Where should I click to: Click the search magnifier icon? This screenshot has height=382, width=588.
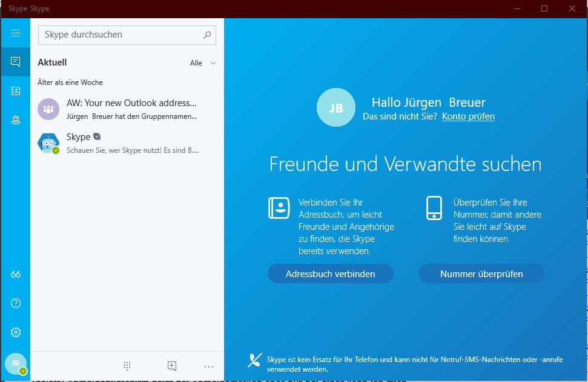[x=207, y=35]
